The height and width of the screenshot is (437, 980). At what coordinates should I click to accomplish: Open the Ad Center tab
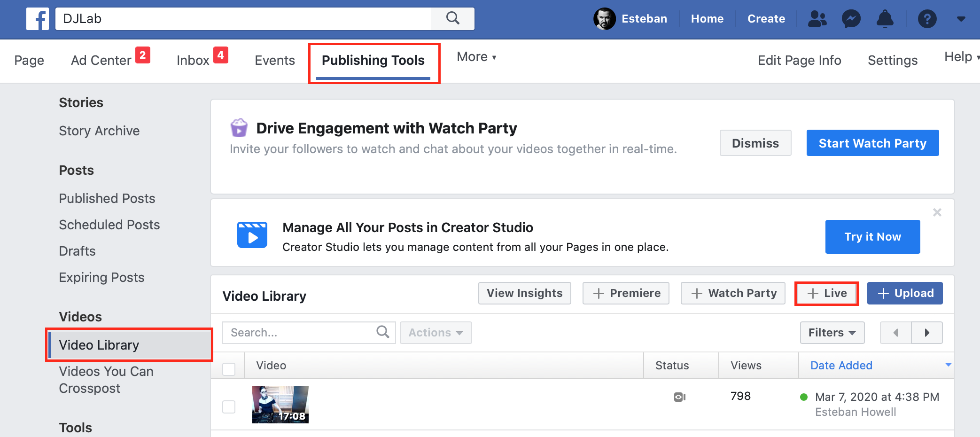point(101,60)
